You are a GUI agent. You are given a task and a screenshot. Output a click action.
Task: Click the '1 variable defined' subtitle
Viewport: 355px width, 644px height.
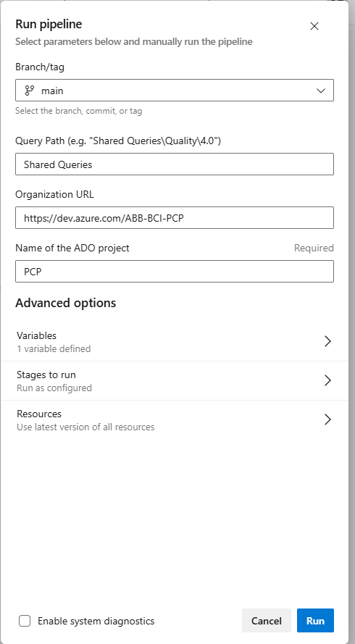pos(54,348)
